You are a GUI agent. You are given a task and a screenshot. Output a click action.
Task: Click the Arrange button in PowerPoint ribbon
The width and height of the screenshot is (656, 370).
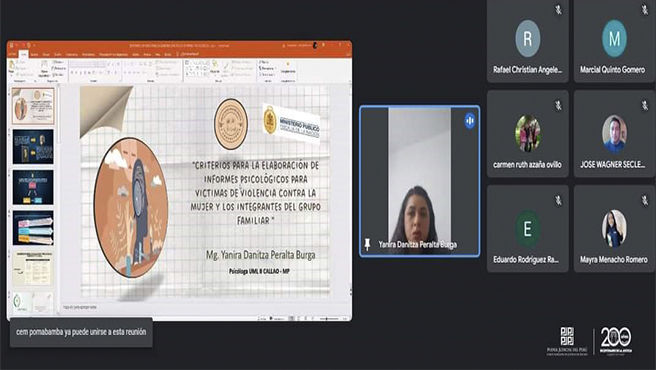point(215,68)
